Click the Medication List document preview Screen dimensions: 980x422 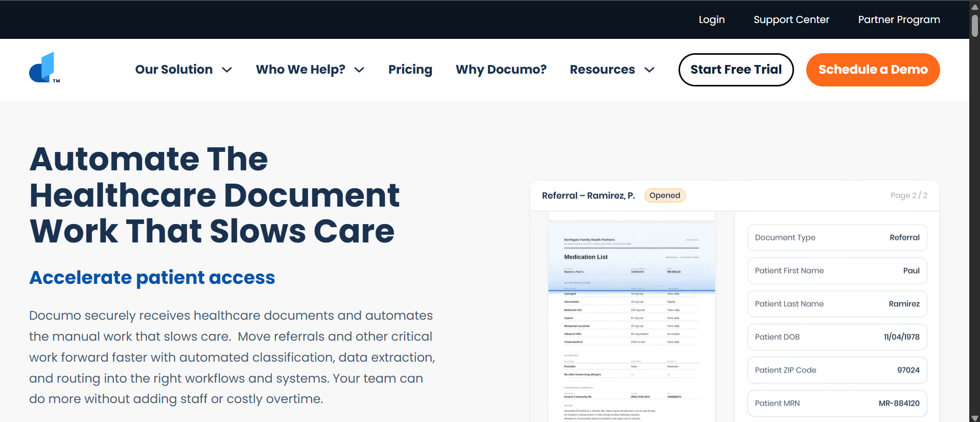pos(632,322)
